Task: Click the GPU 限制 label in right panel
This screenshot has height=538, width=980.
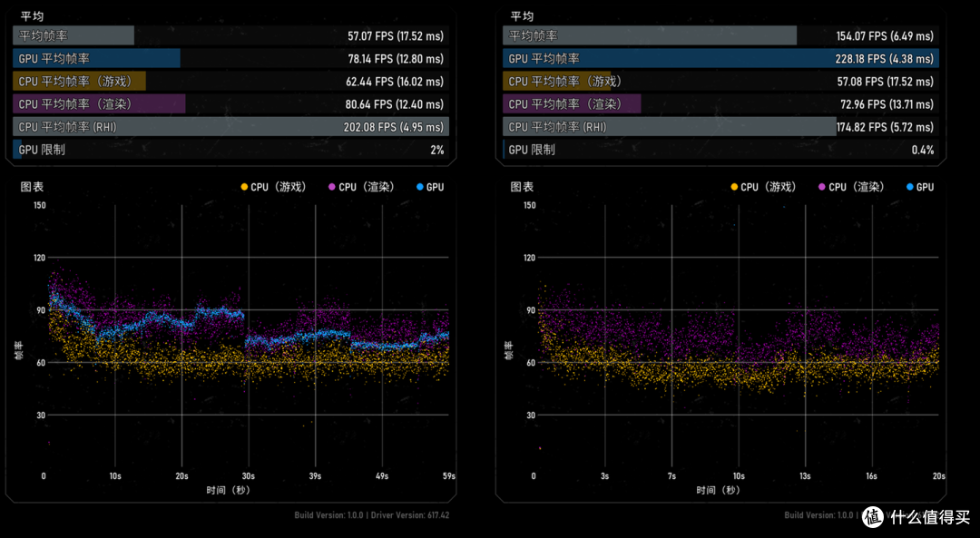Action: (x=532, y=150)
